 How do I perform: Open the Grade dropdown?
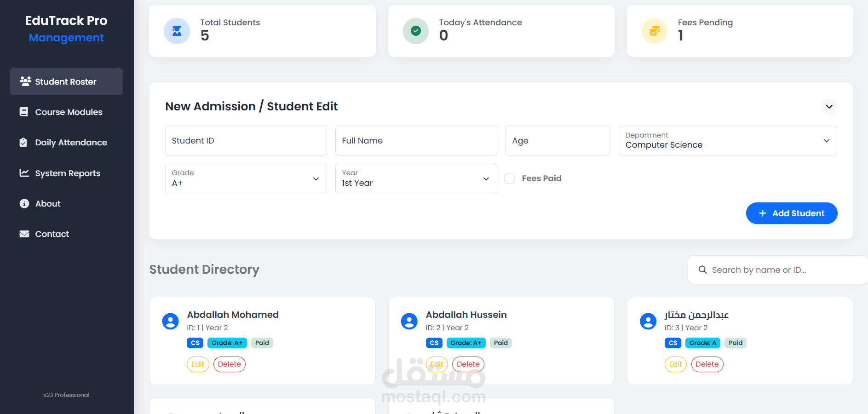click(x=246, y=179)
